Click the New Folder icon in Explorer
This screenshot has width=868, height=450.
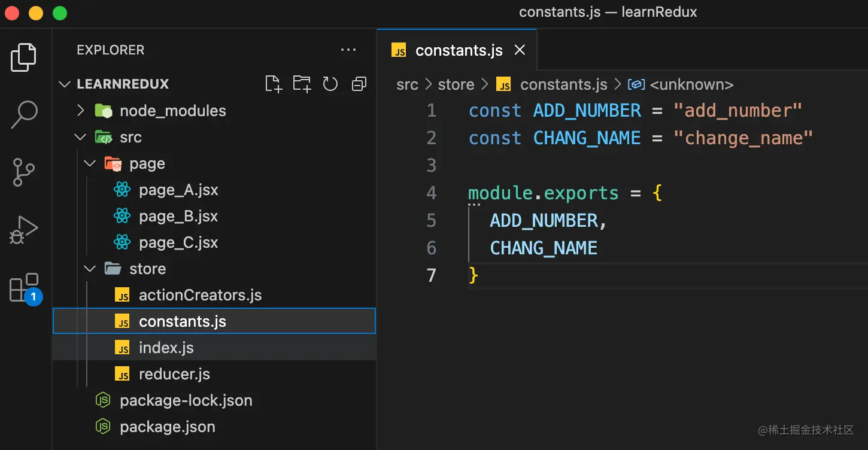coord(302,84)
